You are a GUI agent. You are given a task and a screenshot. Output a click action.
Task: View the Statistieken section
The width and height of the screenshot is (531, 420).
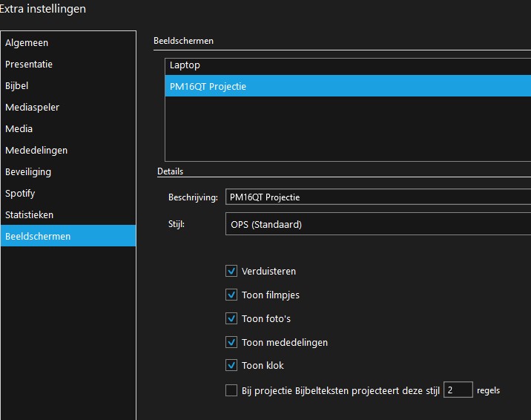(x=29, y=215)
